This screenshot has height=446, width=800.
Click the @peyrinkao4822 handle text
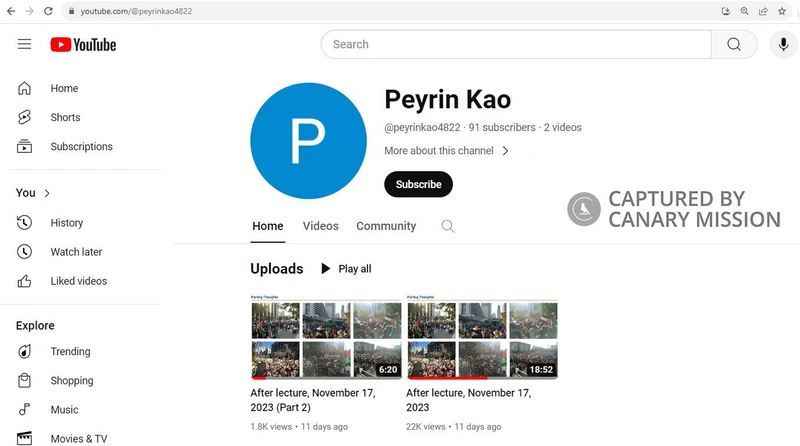tap(422, 128)
